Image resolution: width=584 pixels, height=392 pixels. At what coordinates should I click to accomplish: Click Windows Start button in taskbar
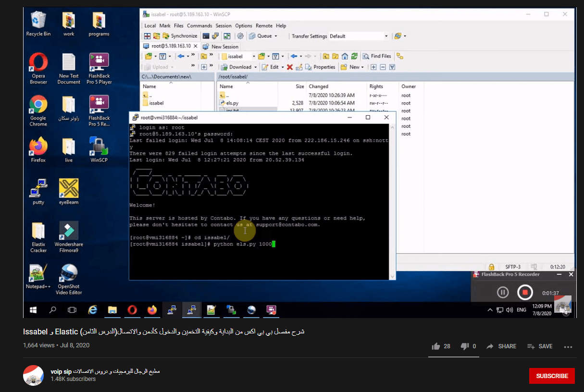[x=34, y=310]
